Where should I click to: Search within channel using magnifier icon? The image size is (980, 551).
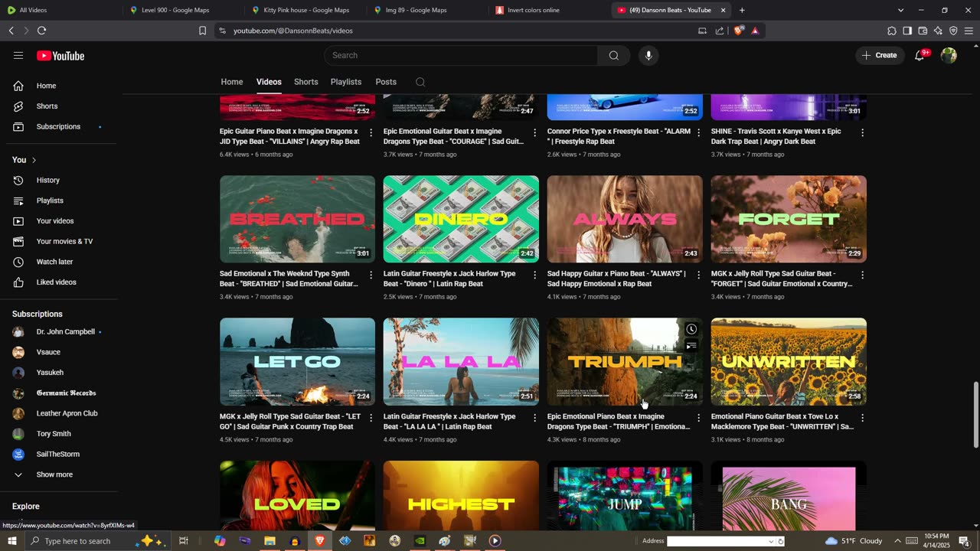coord(420,82)
